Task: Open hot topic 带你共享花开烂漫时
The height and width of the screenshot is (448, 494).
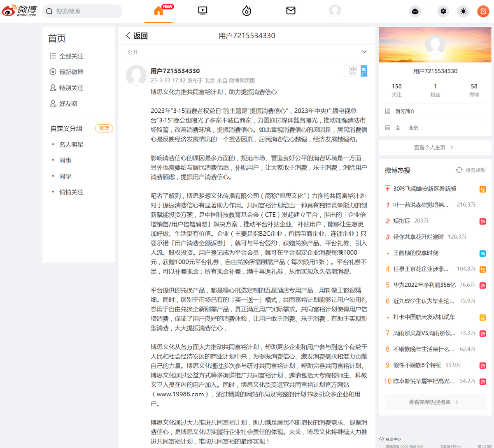Action: pyautogui.click(x=418, y=237)
